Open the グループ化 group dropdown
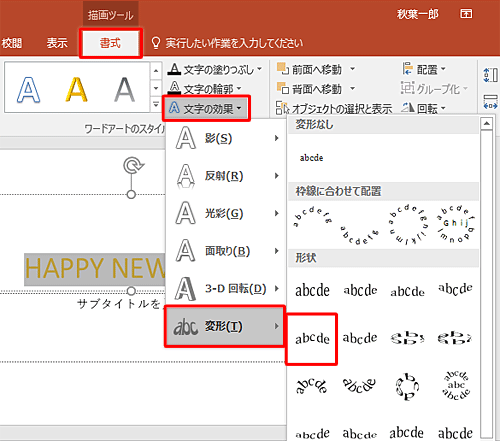Screen dimensions: 500x441 434,89
